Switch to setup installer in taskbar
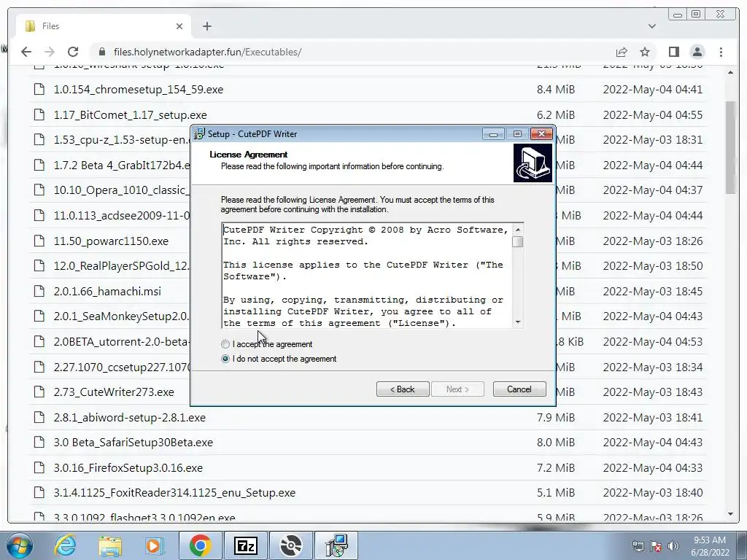This screenshot has height=560, width=747. click(x=336, y=545)
